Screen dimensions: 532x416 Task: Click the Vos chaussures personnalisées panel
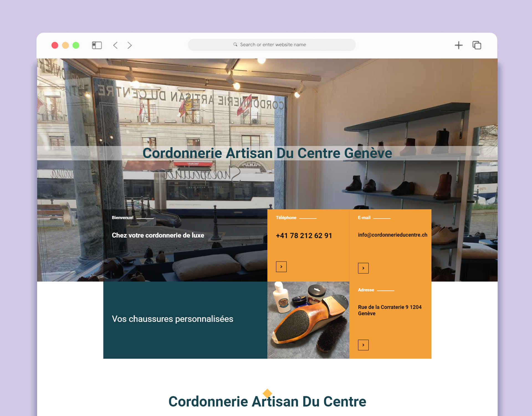coord(185,320)
